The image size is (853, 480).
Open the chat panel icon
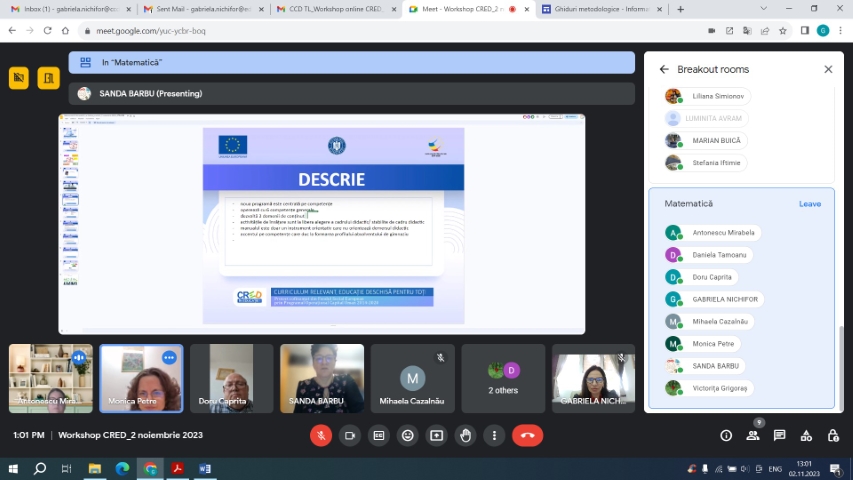780,435
